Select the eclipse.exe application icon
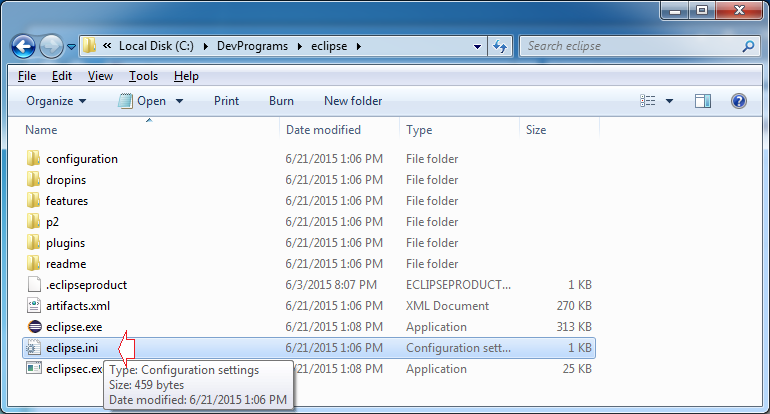This screenshot has height=414, width=770. point(33,327)
